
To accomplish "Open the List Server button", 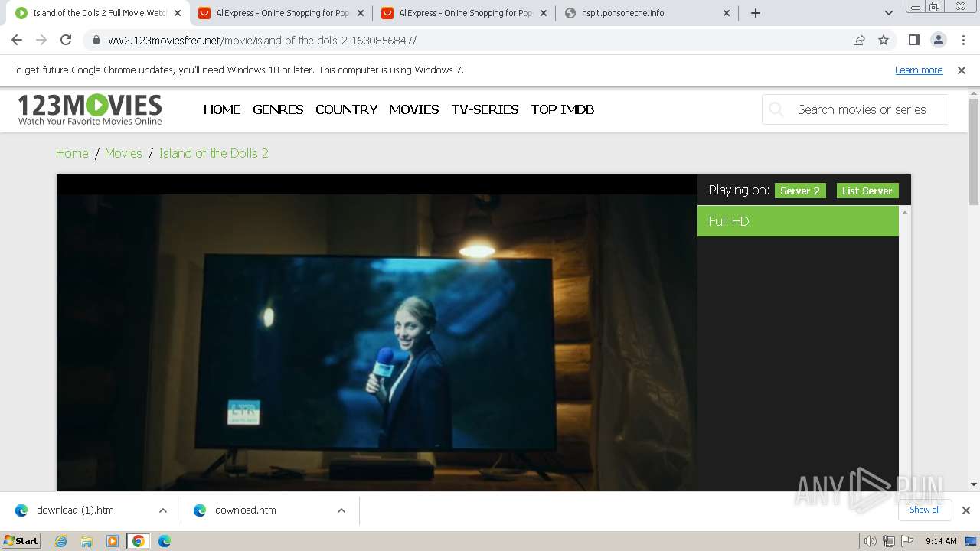I will tap(867, 191).
